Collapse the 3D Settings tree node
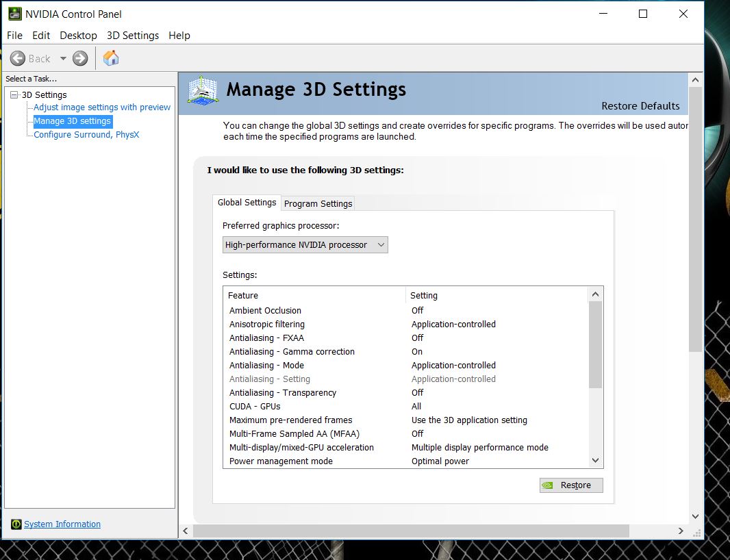Screen dimensions: 730x560 point(14,95)
